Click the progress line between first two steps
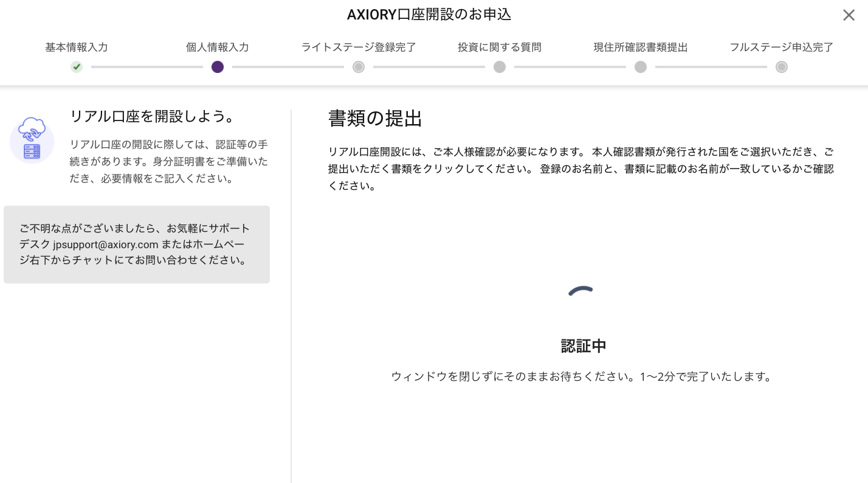This screenshot has width=868, height=483. pos(147,67)
